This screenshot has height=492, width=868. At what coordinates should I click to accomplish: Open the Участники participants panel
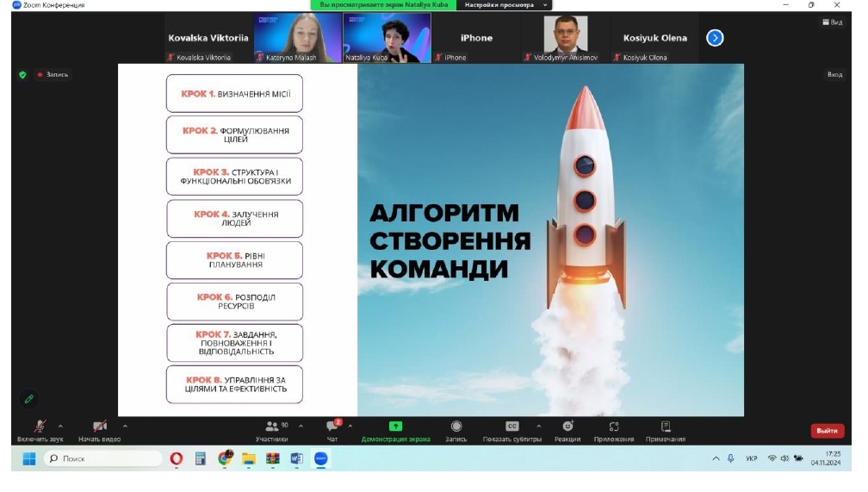[x=276, y=428]
